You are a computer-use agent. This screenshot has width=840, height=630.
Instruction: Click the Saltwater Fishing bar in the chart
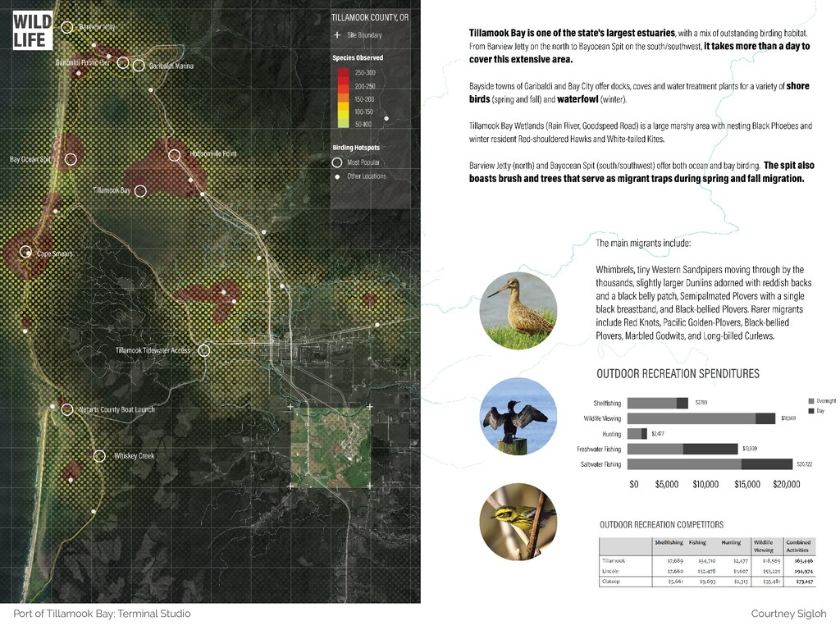pyautogui.click(x=710, y=464)
